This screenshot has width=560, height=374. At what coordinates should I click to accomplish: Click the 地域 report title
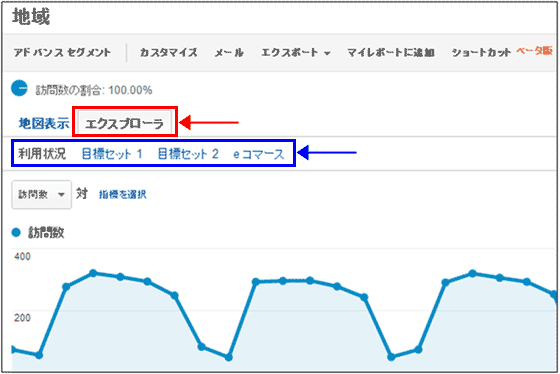31,17
